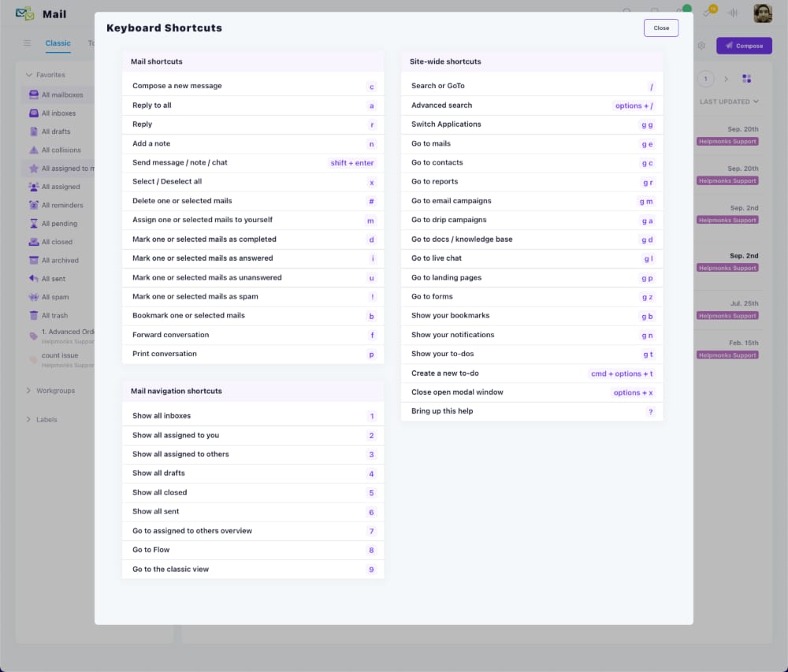Open All sent reply icon
788x672 pixels.
click(x=34, y=279)
